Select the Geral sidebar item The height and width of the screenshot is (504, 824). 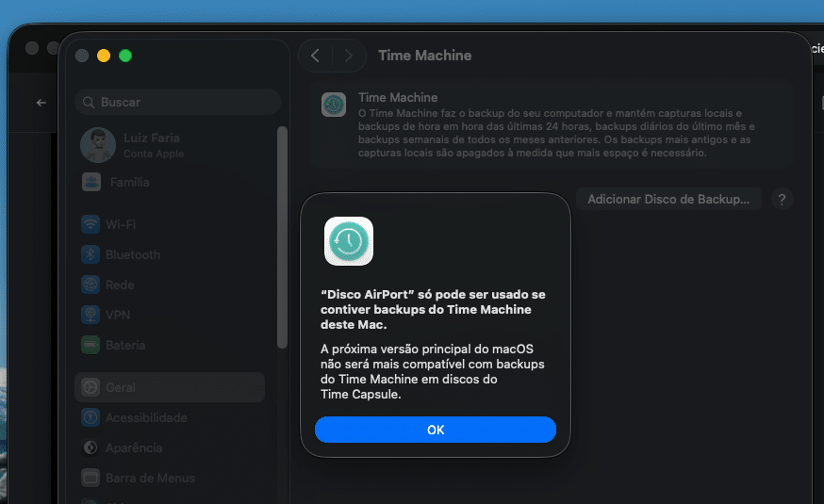120,387
